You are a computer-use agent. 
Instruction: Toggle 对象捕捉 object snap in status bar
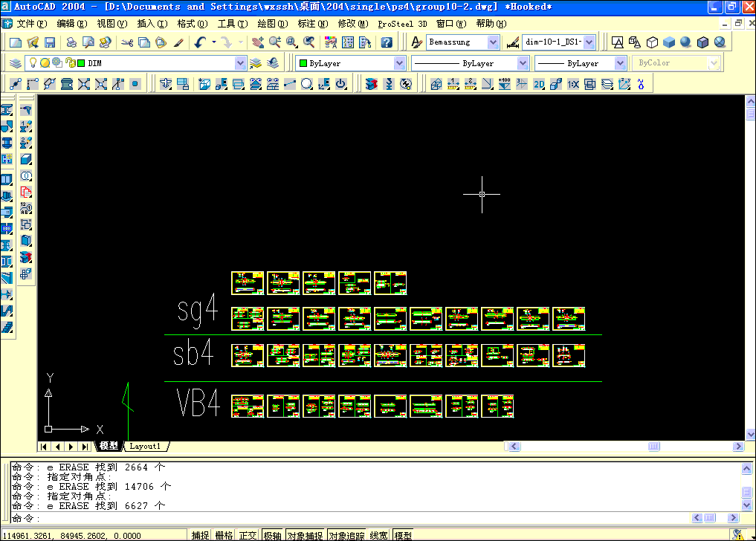[306, 536]
